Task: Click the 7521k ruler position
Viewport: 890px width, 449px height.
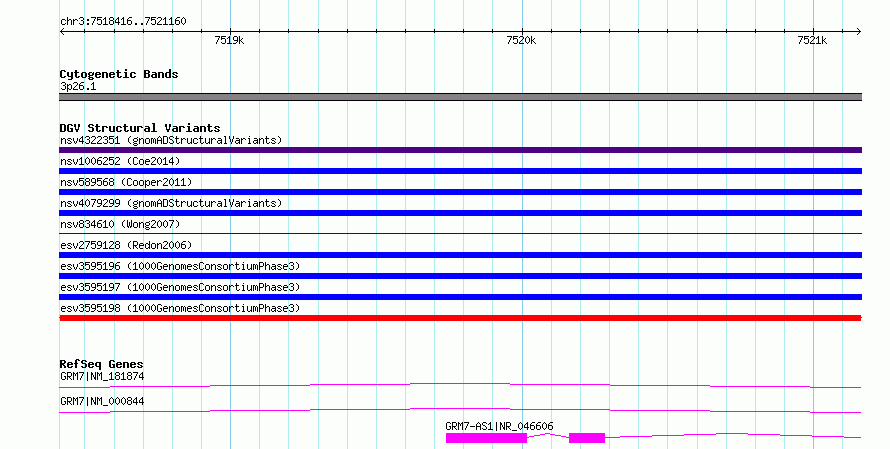Action: pyautogui.click(x=812, y=40)
